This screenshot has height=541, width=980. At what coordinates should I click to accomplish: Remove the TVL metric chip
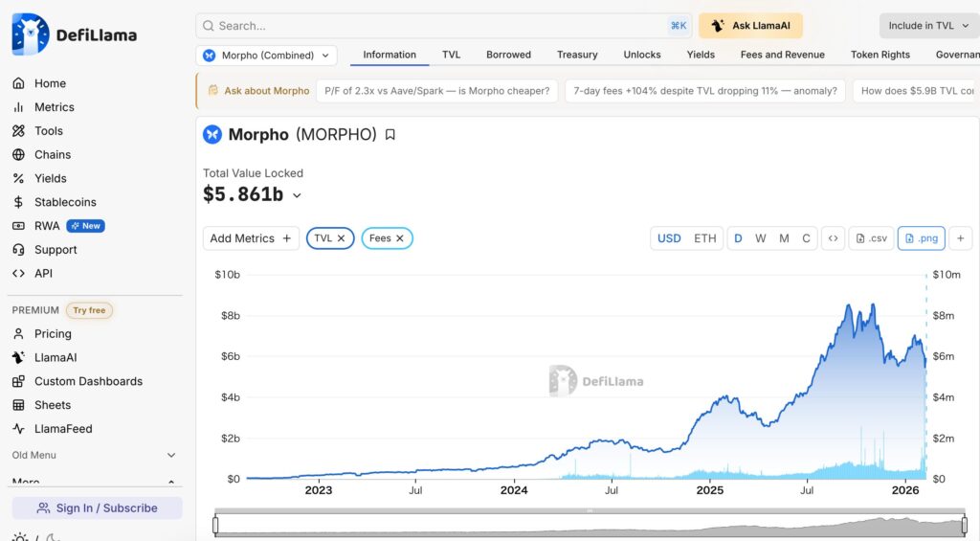pyautogui.click(x=341, y=238)
